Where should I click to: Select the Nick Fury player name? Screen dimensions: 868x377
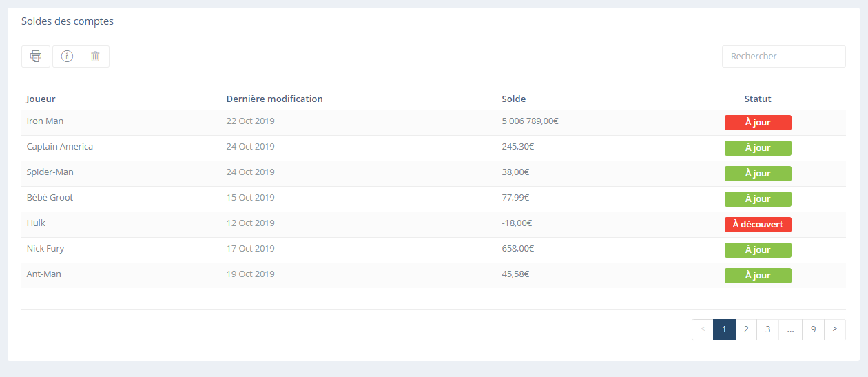pyautogui.click(x=45, y=249)
